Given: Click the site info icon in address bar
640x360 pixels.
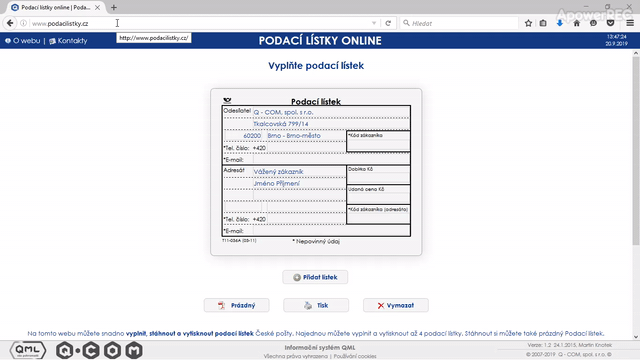Looking at the screenshot, I should [23, 23].
